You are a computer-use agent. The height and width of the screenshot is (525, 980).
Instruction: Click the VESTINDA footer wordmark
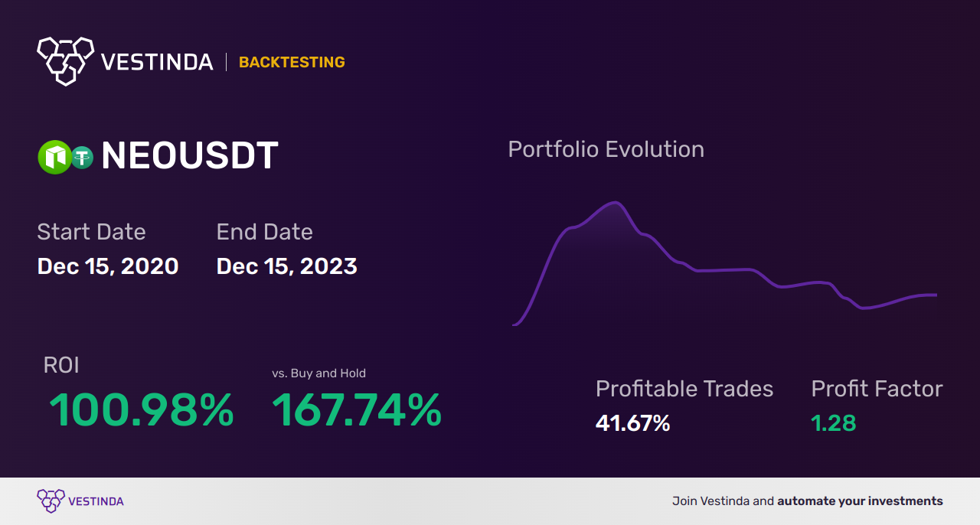96,501
